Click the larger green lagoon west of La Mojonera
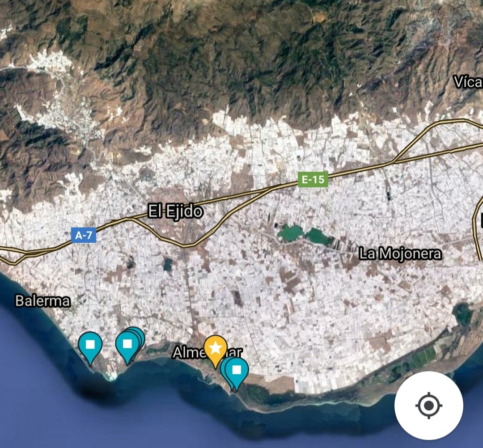Viewport: 483px width, 448px height. coord(289,233)
